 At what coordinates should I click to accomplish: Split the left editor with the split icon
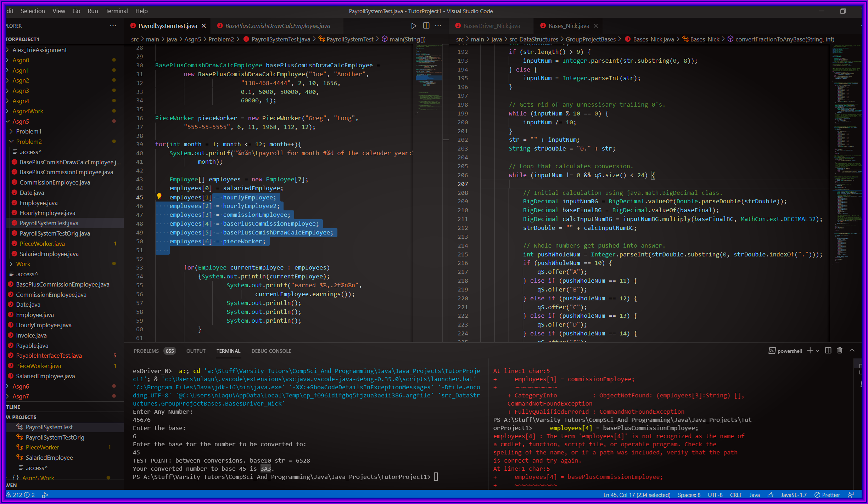click(426, 26)
